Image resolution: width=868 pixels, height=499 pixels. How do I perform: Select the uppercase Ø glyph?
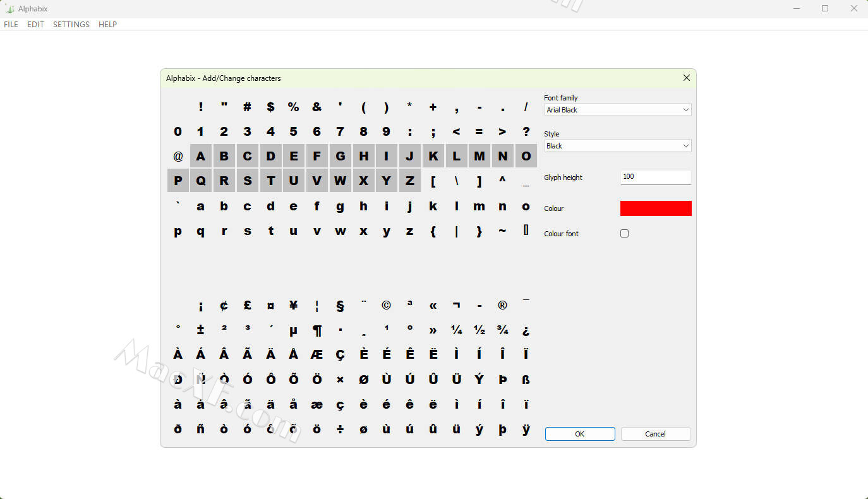363,380
